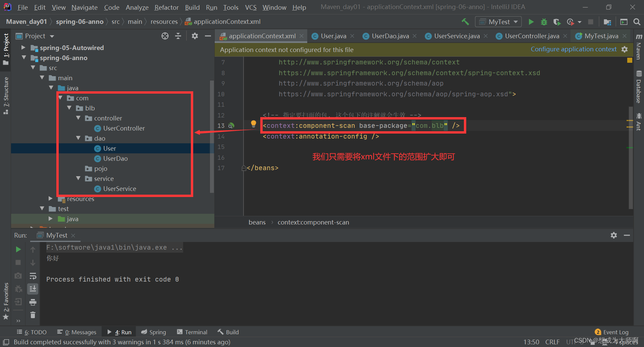Click Configure application context link

pyautogui.click(x=574, y=49)
